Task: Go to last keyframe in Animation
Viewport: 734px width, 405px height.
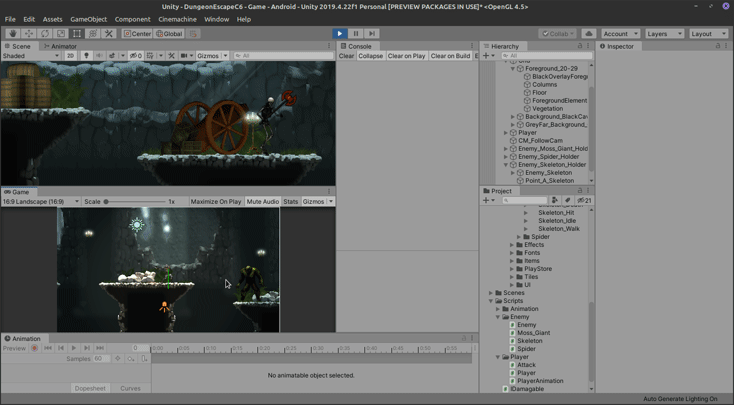Action: pyautogui.click(x=100, y=348)
